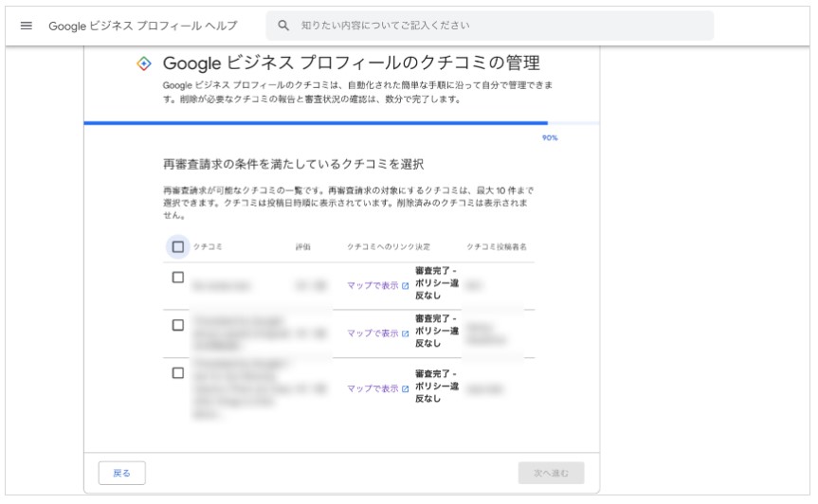Check the second review's checkbox
This screenshot has width=818, height=504.
178,325
